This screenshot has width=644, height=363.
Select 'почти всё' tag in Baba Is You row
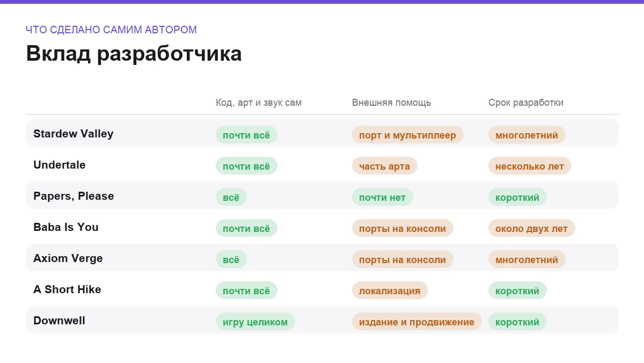coord(246,228)
